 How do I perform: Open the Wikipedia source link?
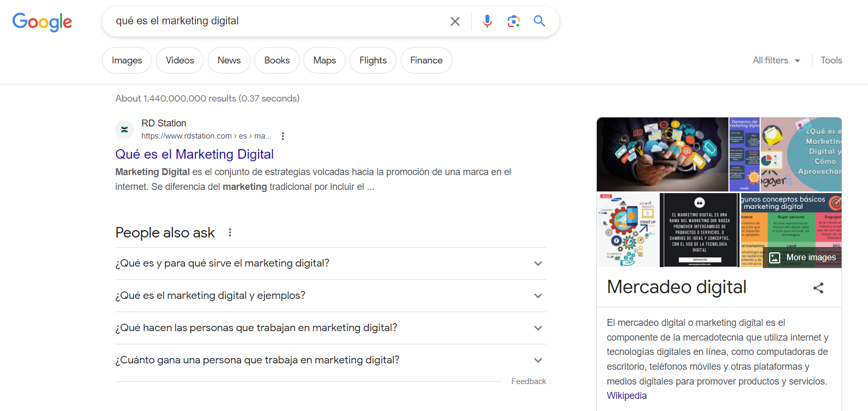point(626,396)
